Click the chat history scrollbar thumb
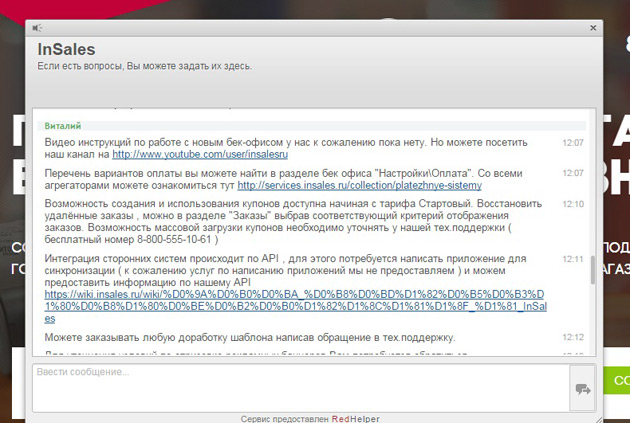 (592, 270)
